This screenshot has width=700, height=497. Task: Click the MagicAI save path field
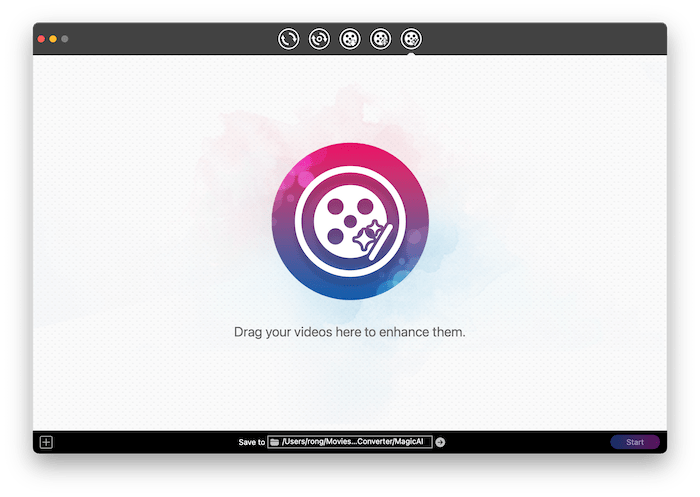point(356,442)
